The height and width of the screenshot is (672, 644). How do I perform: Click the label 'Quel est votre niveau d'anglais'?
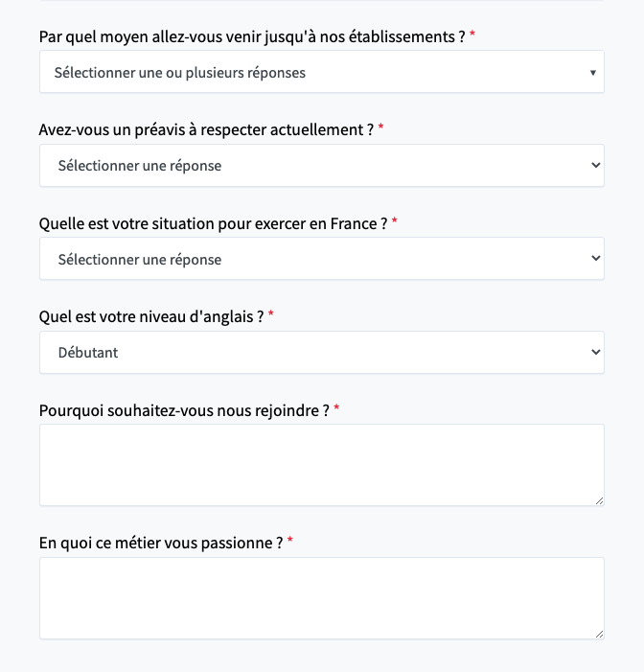(151, 317)
